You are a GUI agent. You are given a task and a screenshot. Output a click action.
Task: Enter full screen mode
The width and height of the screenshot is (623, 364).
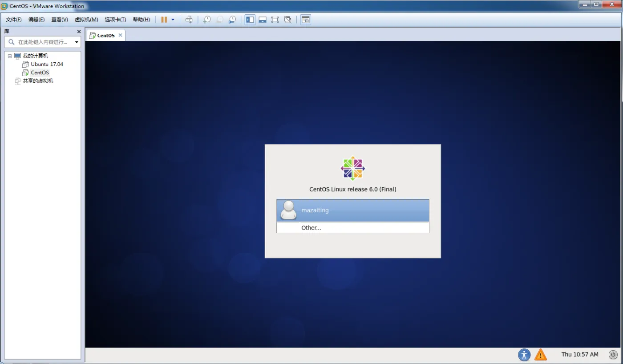click(x=275, y=20)
